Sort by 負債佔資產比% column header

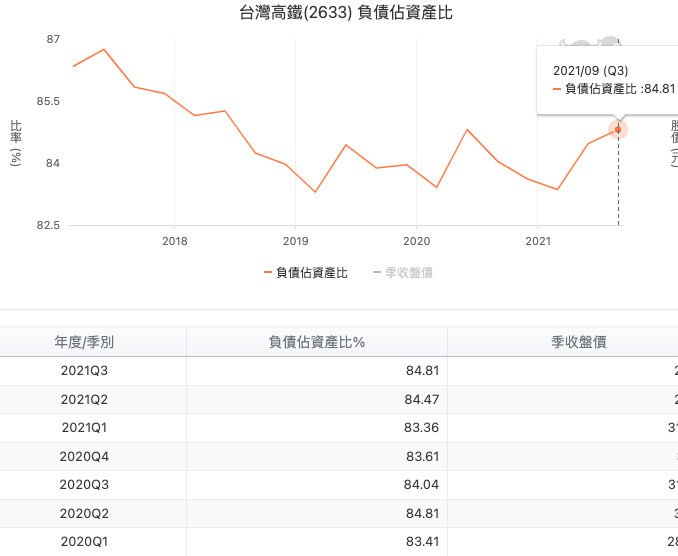click(x=316, y=342)
